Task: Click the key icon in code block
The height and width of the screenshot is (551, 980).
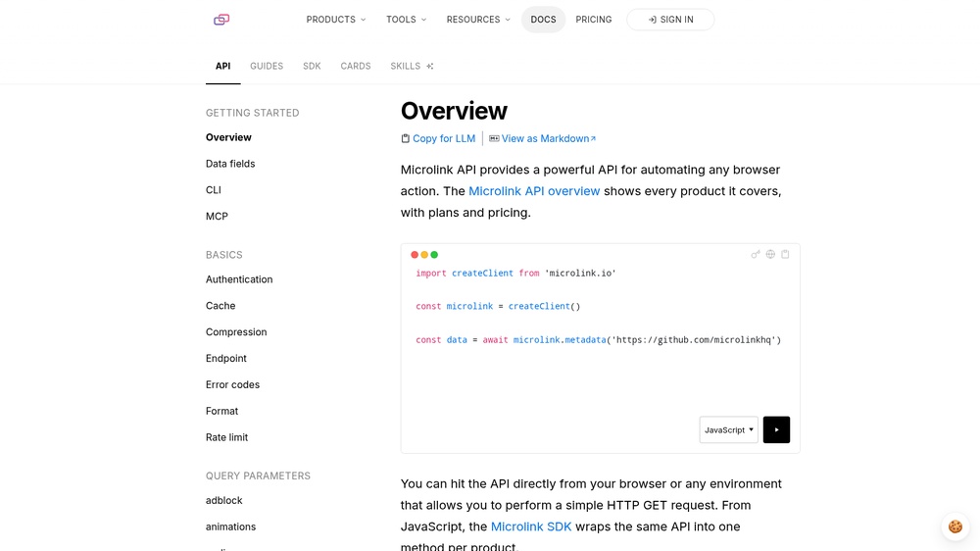Action: pyautogui.click(x=755, y=255)
